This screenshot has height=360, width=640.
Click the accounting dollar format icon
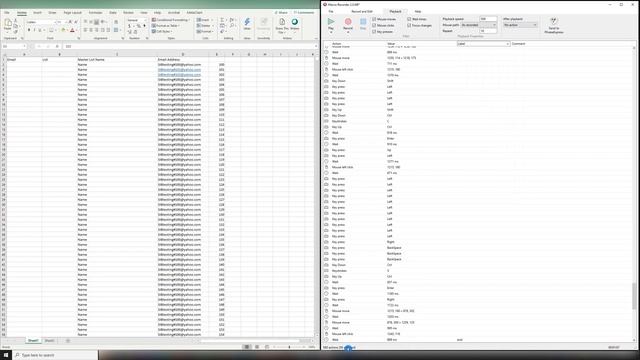point(130,26)
